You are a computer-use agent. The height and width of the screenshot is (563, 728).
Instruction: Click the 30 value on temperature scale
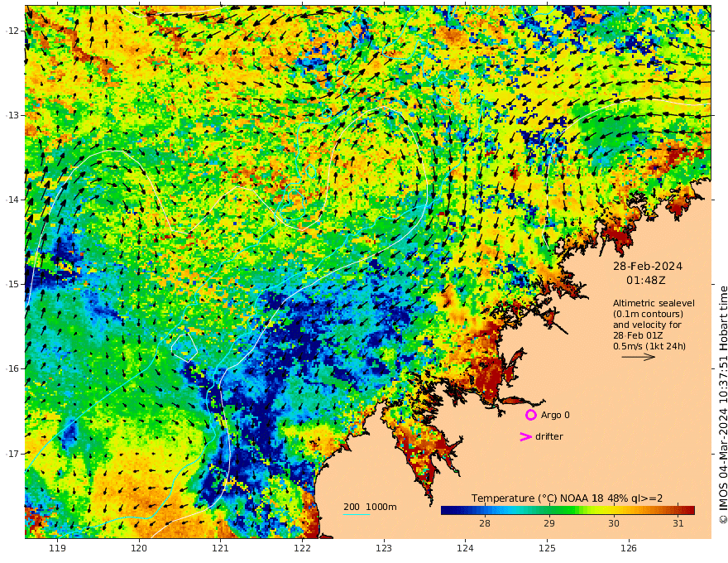(x=614, y=523)
